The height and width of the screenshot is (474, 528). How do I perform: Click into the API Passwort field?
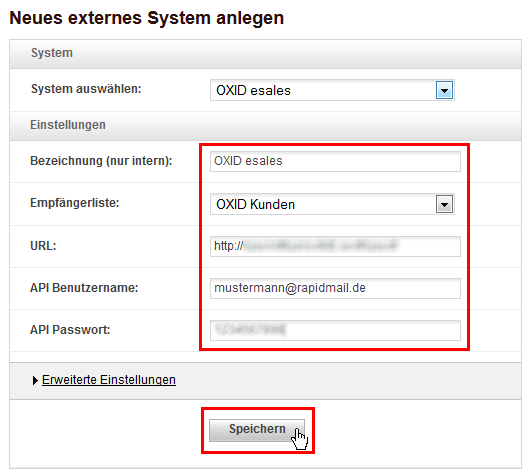pyautogui.click(x=335, y=330)
